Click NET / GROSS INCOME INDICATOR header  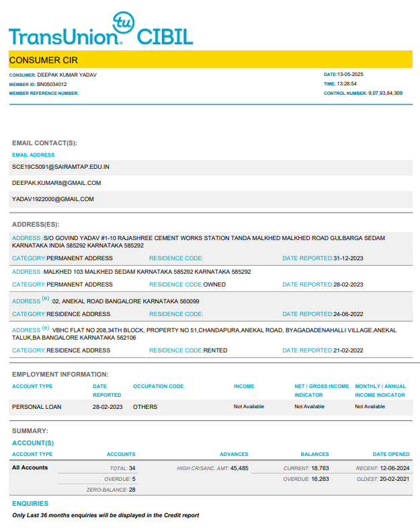322,390
